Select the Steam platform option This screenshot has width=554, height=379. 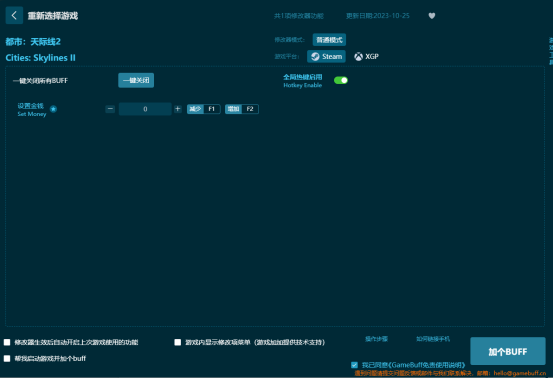[326, 57]
